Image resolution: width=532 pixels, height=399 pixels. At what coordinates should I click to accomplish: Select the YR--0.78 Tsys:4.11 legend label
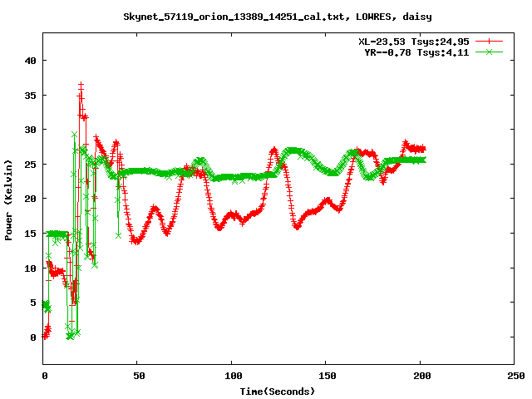click(x=416, y=52)
